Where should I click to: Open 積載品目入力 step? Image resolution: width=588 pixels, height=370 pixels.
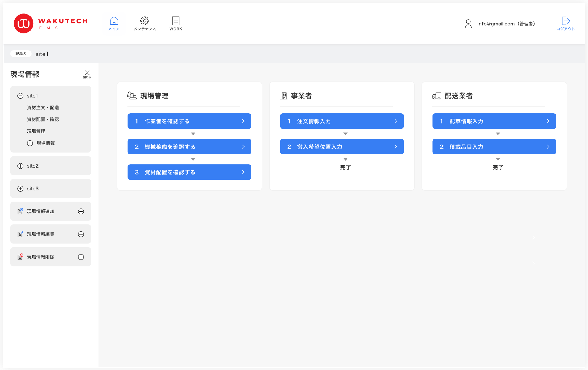[x=494, y=147]
